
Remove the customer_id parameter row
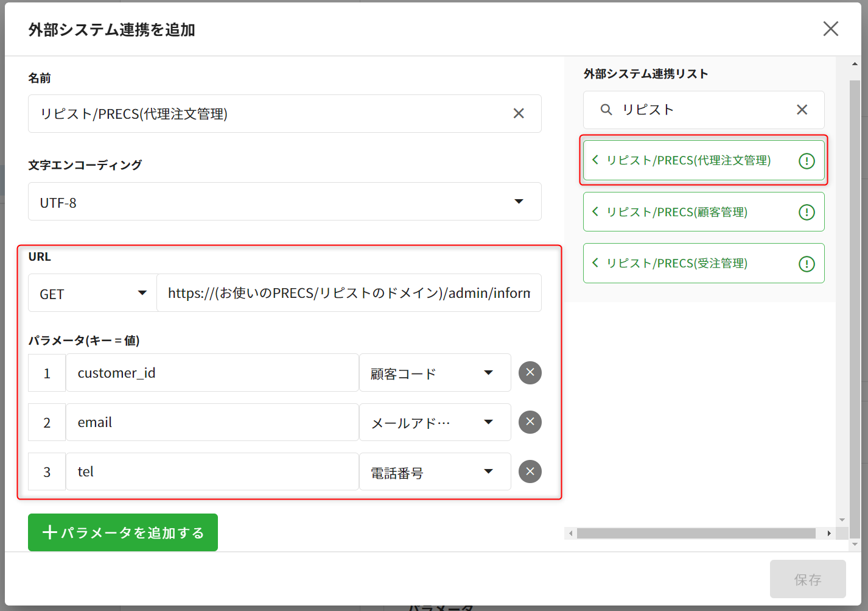pos(530,373)
